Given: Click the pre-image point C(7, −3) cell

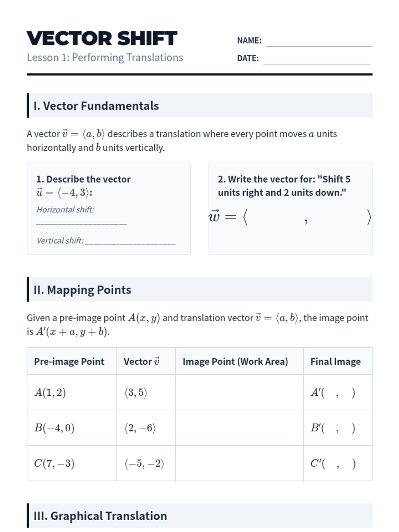Looking at the screenshot, I should 72,463.
